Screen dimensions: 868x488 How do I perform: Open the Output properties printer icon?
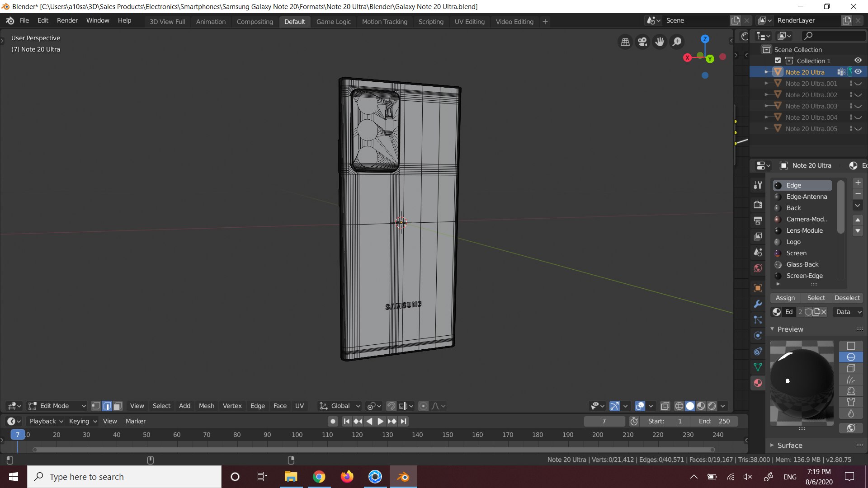pos(758,220)
